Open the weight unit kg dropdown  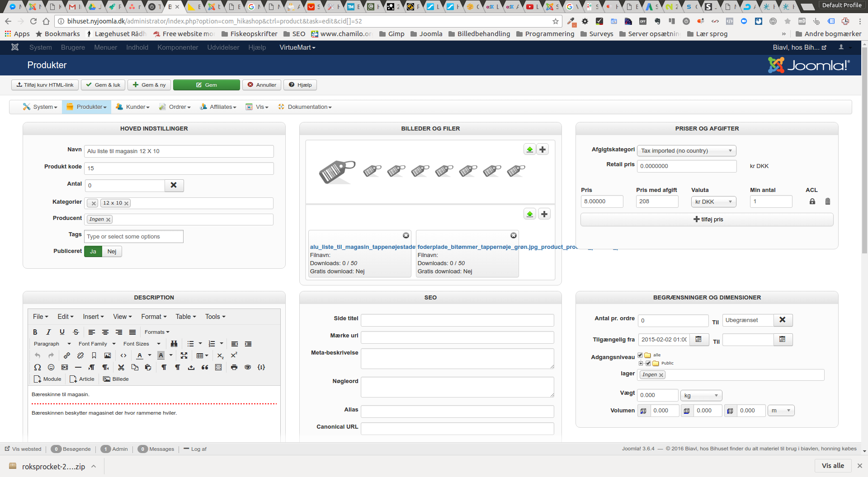[701, 396]
